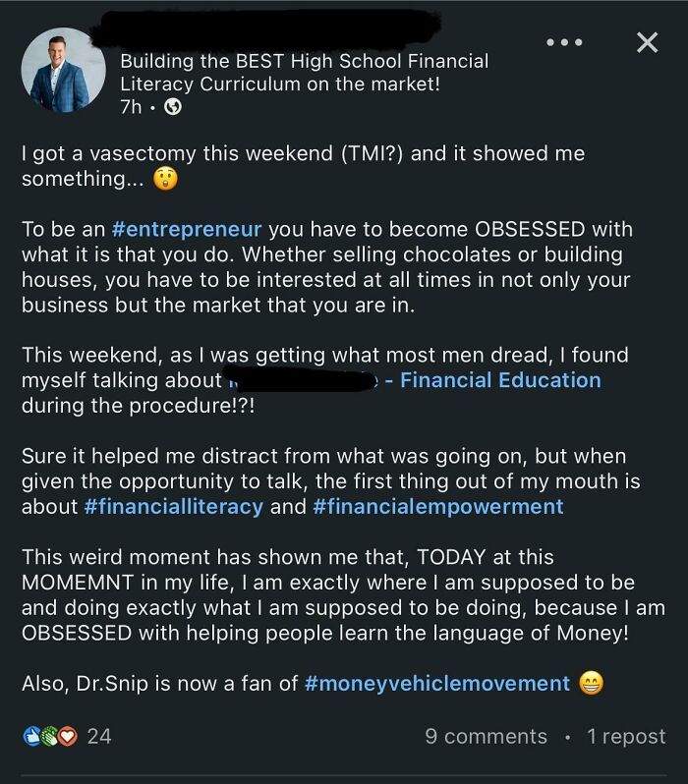Click the author's Financial Literacy Curriculum headline
688x784 pixels.
point(304,73)
